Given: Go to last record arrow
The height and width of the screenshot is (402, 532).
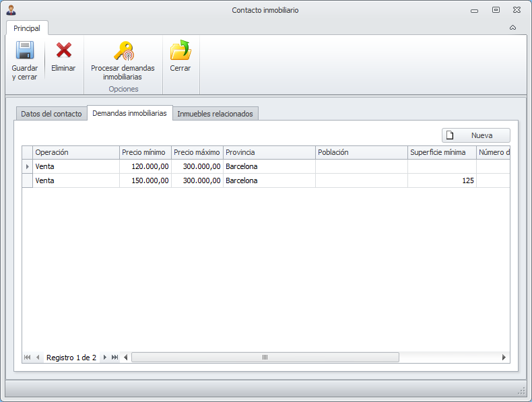Looking at the screenshot, I should (114, 357).
